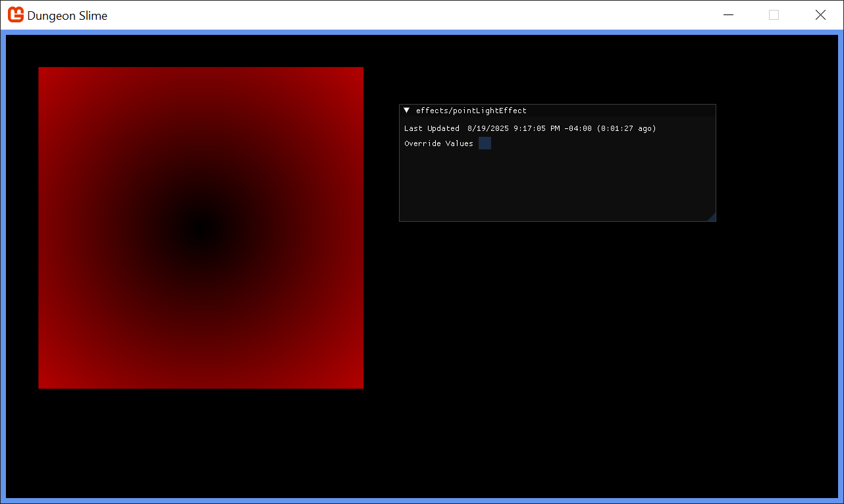This screenshot has width=844, height=504.
Task: Collapse the effects/pointLightEffect panel arrow
Action: [x=407, y=111]
